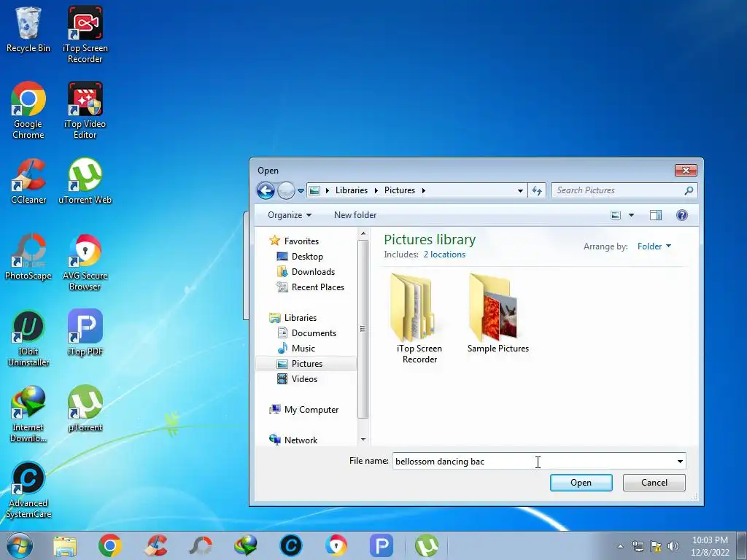Select Network in the navigation pane
Viewport: 747px width, 560px height.
pyautogui.click(x=293, y=440)
